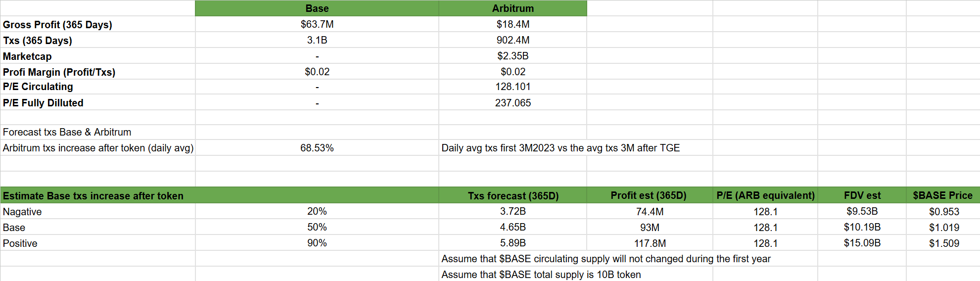980x281 pixels.
Task: Select the Positive scenario 90% cell
Action: [x=317, y=243]
